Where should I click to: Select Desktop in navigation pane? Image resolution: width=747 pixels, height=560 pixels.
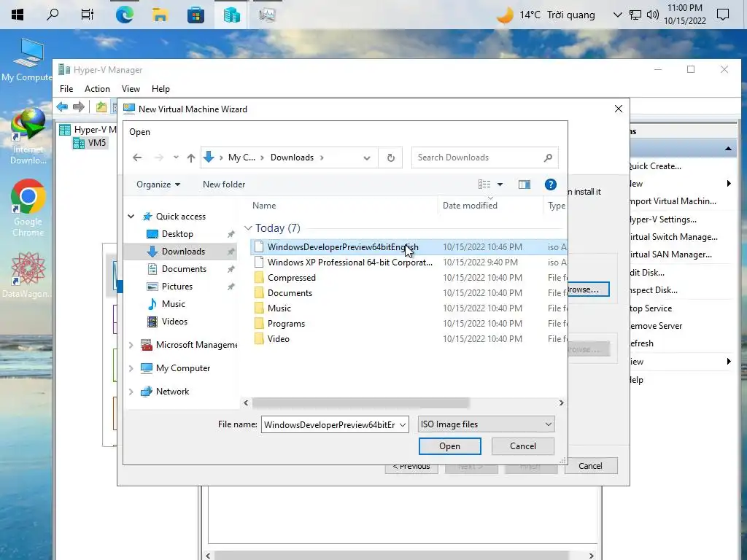coord(177,234)
